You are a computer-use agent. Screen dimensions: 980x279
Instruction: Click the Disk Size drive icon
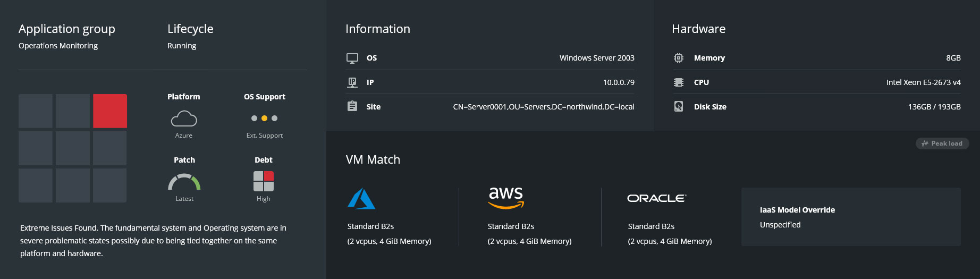click(679, 106)
